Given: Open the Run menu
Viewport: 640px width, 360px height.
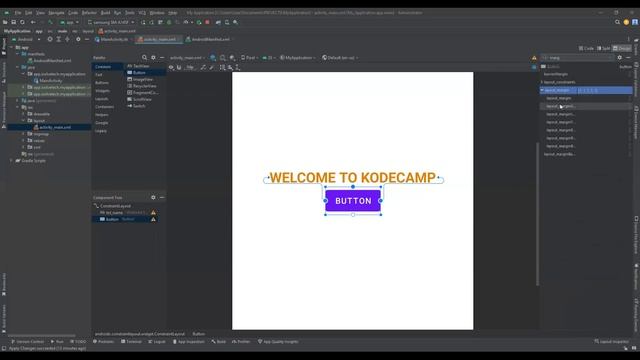Looking at the screenshot, I should point(118,13).
